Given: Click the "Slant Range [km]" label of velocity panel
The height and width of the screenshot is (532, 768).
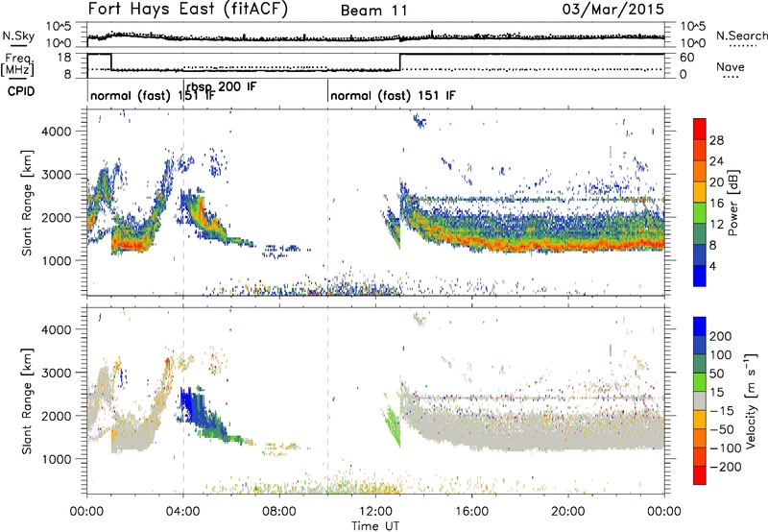Looking at the screenshot, I should point(27,401).
